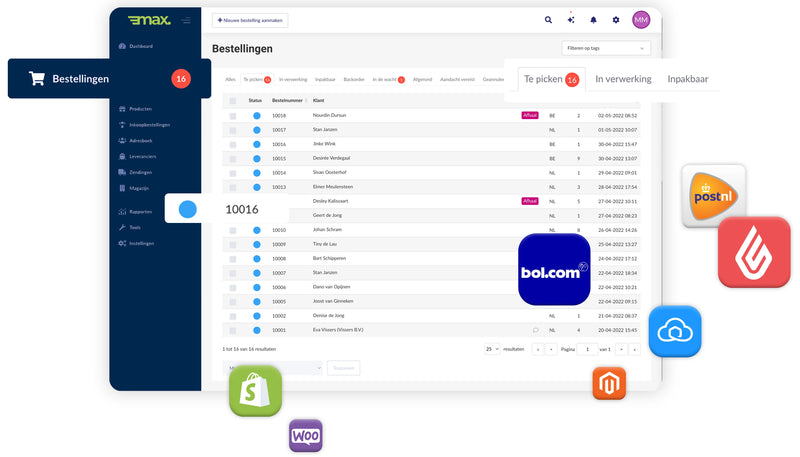Click the Toepassen button
Image resolution: width=800 pixels, height=457 pixels.
click(x=343, y=368)
